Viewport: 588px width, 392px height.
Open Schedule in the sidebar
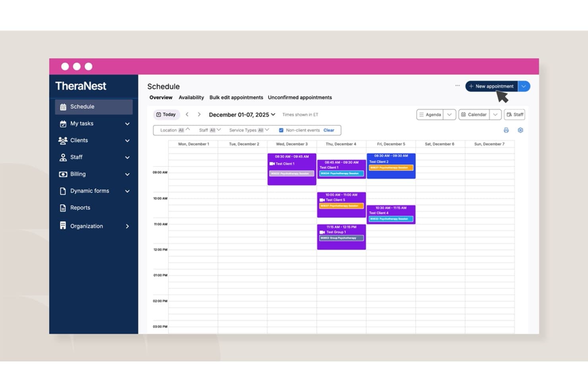tap(94, 107)
